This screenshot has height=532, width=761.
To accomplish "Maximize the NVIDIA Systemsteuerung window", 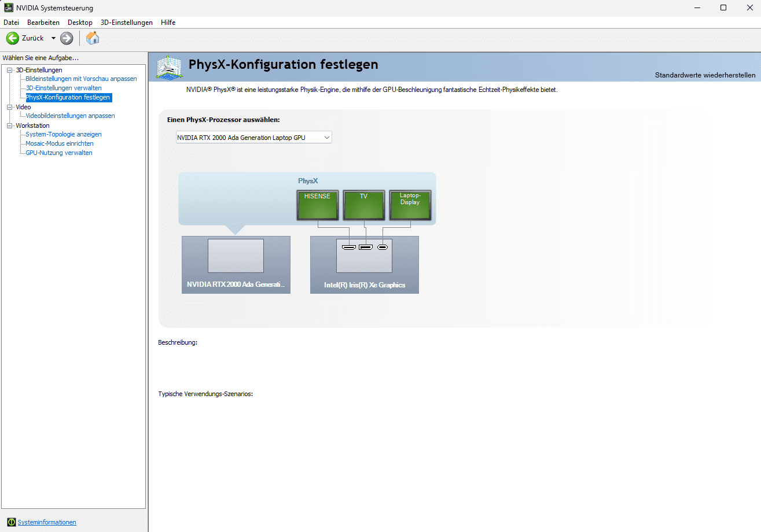I will pos(723,8).
